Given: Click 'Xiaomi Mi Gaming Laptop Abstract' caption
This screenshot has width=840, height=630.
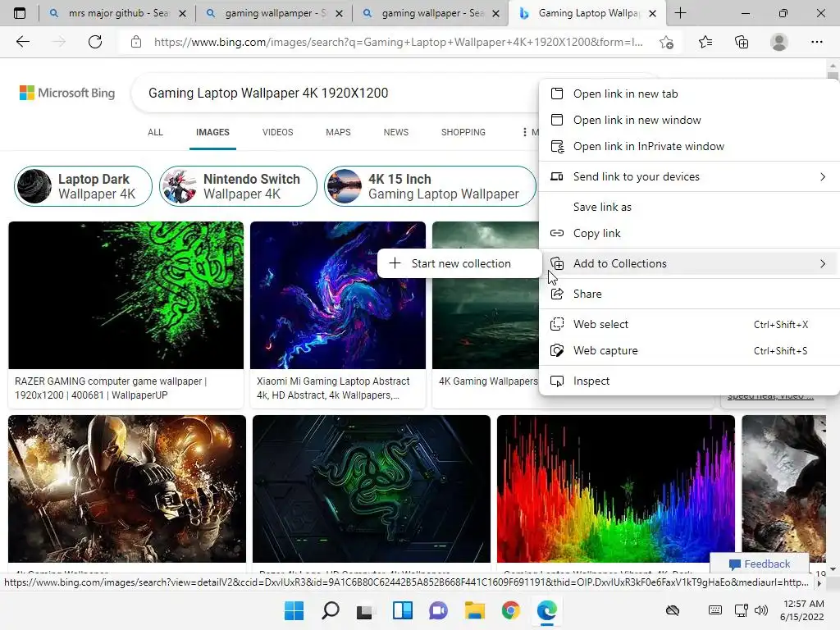Looking at the screenshot, I should coord(333,388).
